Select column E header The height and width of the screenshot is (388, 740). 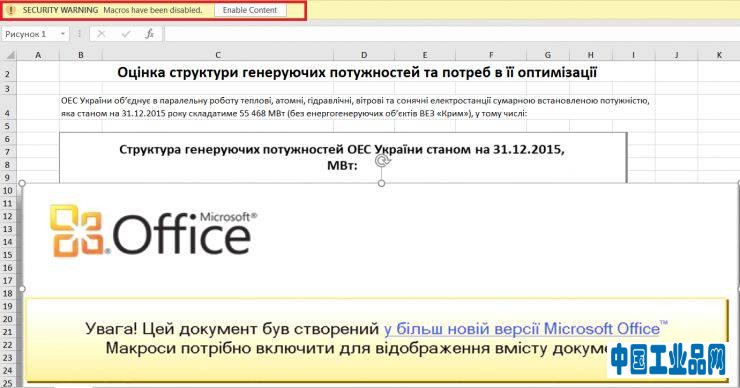pos(425,55)
